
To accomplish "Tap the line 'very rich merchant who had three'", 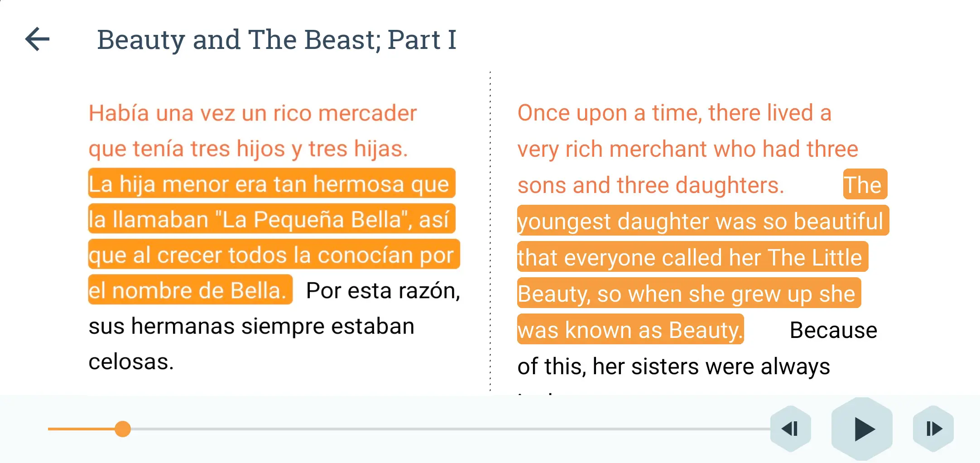I will click(687, 149).
